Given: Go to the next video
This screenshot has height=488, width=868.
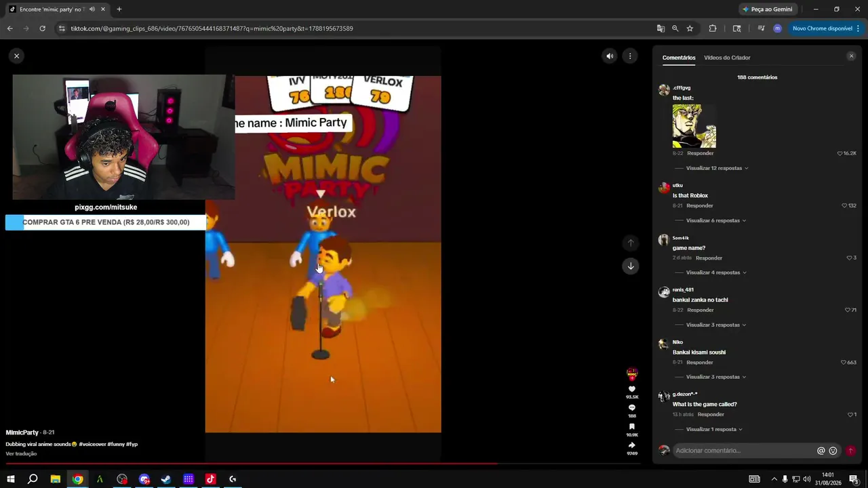Looking at the screenshot, I should 631,266.
